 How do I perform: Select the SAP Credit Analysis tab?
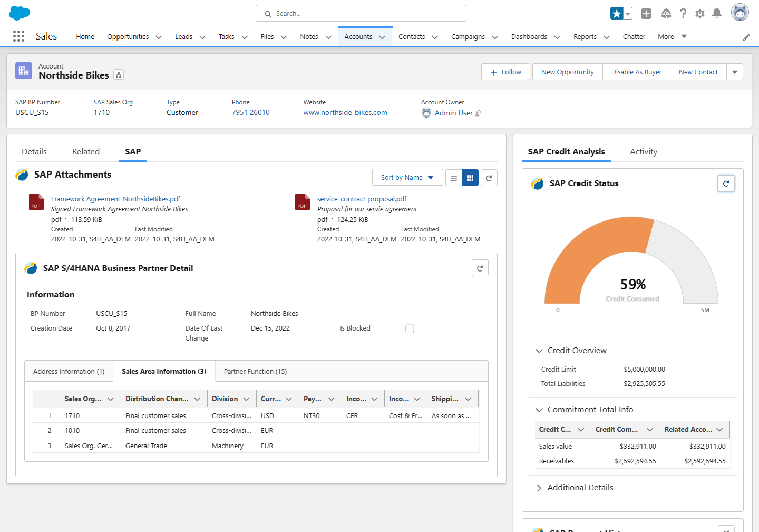[567, 152]
